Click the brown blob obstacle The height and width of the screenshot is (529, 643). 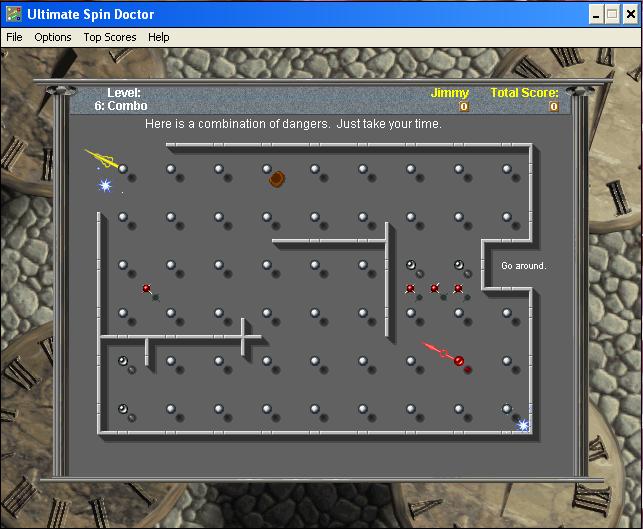pos(277,178)
